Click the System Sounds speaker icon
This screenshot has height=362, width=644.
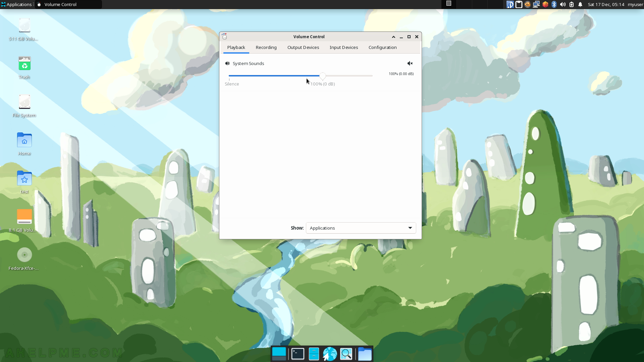[227, 63]
